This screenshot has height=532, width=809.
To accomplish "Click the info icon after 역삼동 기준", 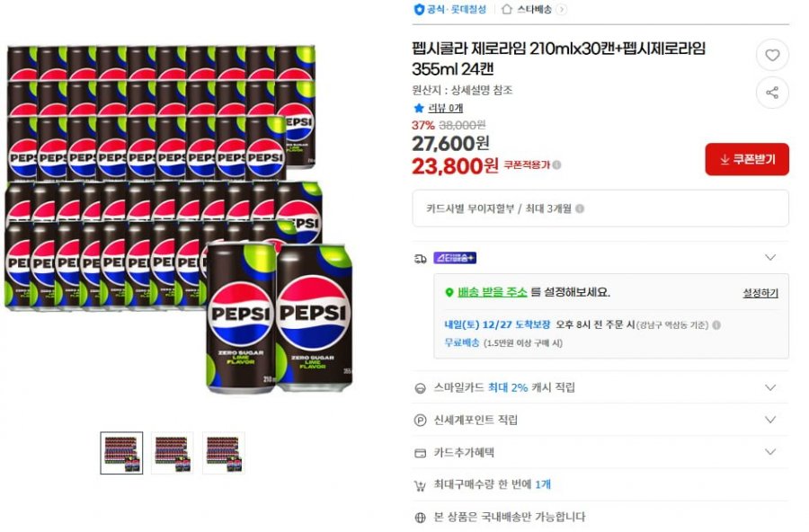I will tap(716, 325).
